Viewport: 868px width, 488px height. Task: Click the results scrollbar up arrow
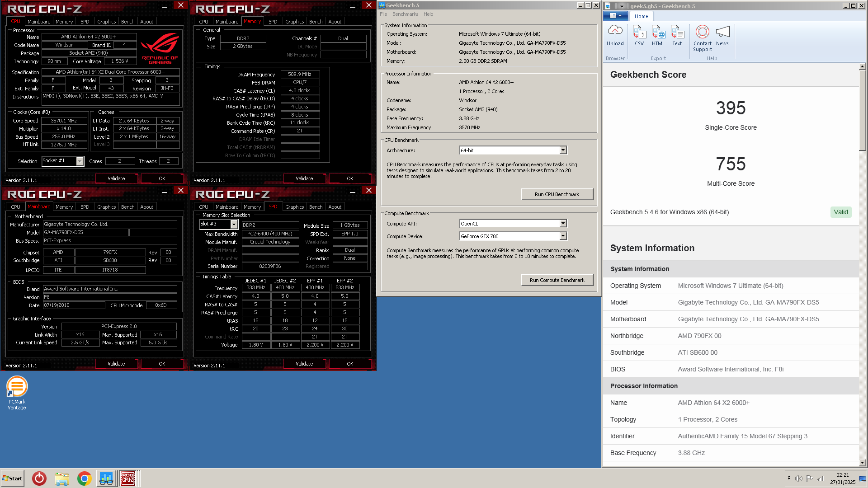point(862,66)
